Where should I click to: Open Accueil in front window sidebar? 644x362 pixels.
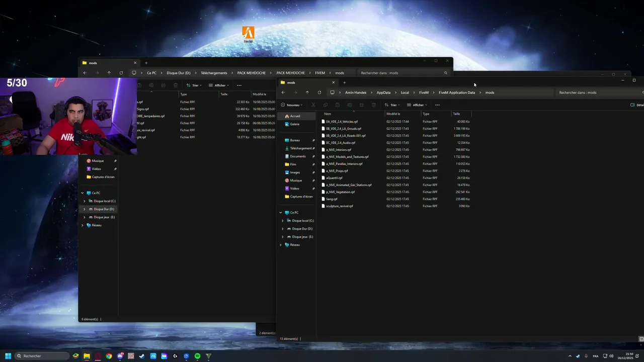tap(295, 116)
